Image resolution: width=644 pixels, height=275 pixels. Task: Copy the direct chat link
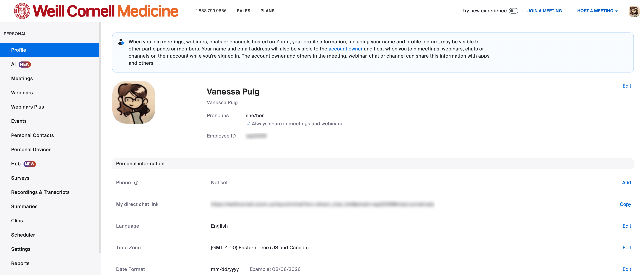coord(625,205)
